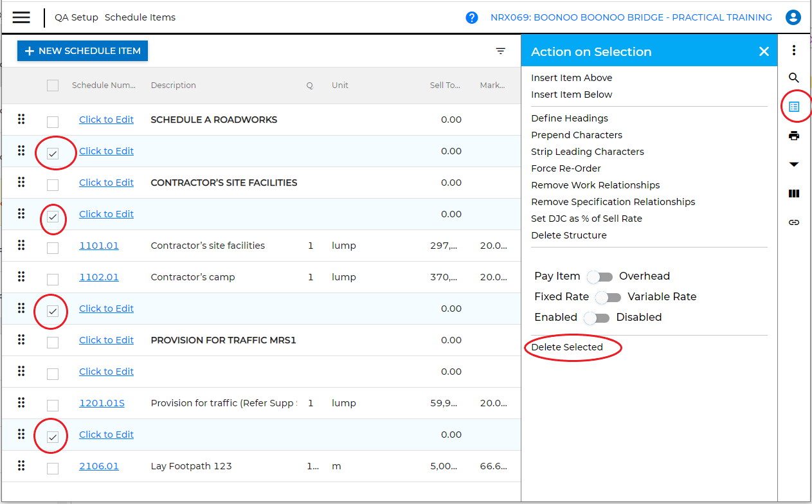Select the circled list view icon in sidebar
The width and height of the screenshot is (812, 504).
click(794, 107)
